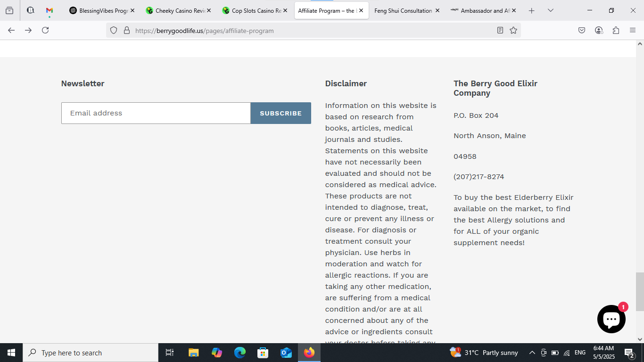Click the SUBSCRIBE button
The width and height of the screenshot is (644, 362).
click(x=281, y=113)
